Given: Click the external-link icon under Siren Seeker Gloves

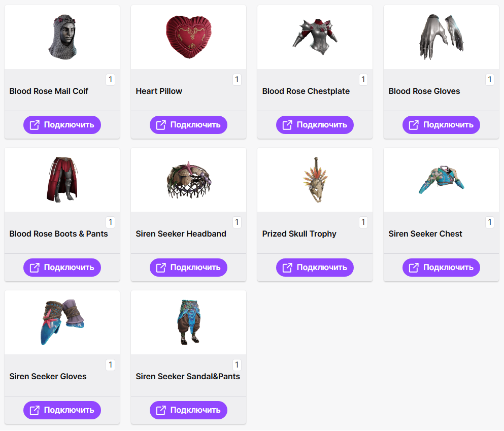Looking at the screenshot, I should pyautogui.click(x=35, y=410).
